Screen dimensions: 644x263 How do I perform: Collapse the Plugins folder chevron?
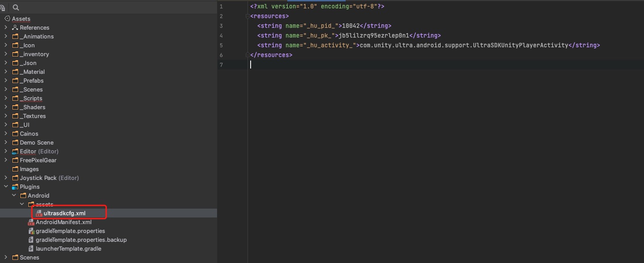[x=6, y=187]
